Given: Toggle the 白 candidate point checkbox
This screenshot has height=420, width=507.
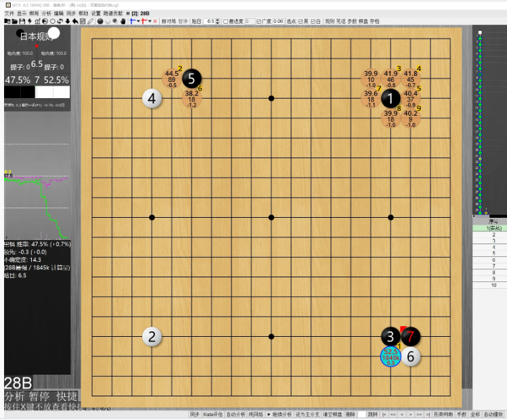Looking at the screenshot, I should click(x=313, y=21).
